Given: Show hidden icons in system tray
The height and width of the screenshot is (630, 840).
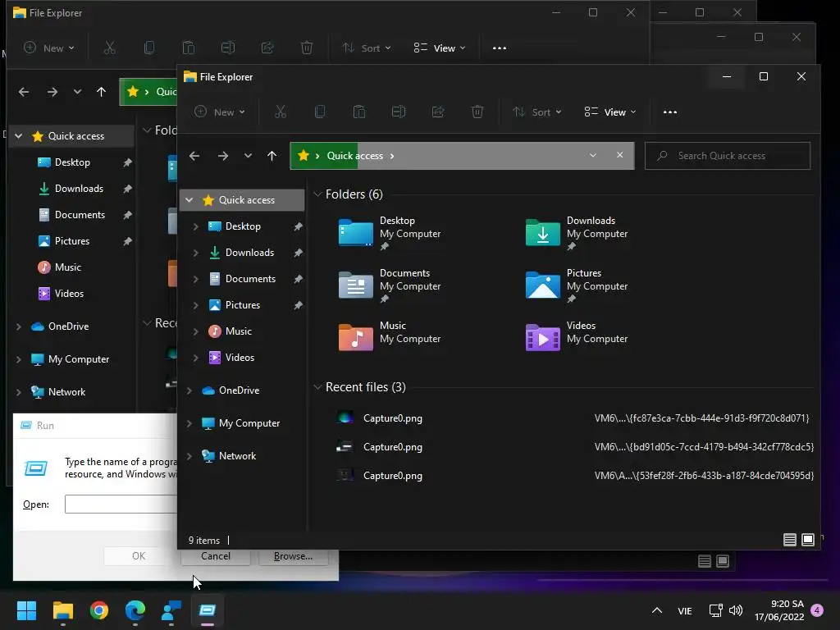Looking at the screenshot, I should click(657, 610).
